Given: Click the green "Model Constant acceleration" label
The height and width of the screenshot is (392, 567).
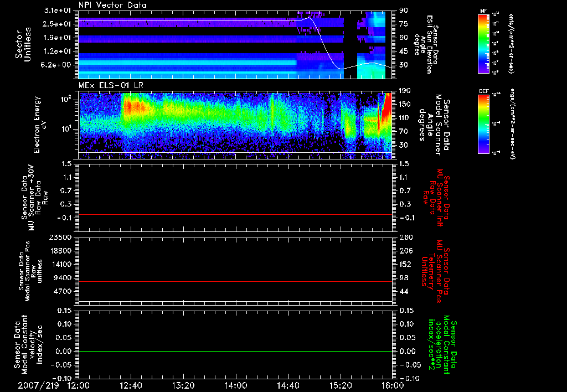Looking at the screenshot, I should [x=442, y=345].
